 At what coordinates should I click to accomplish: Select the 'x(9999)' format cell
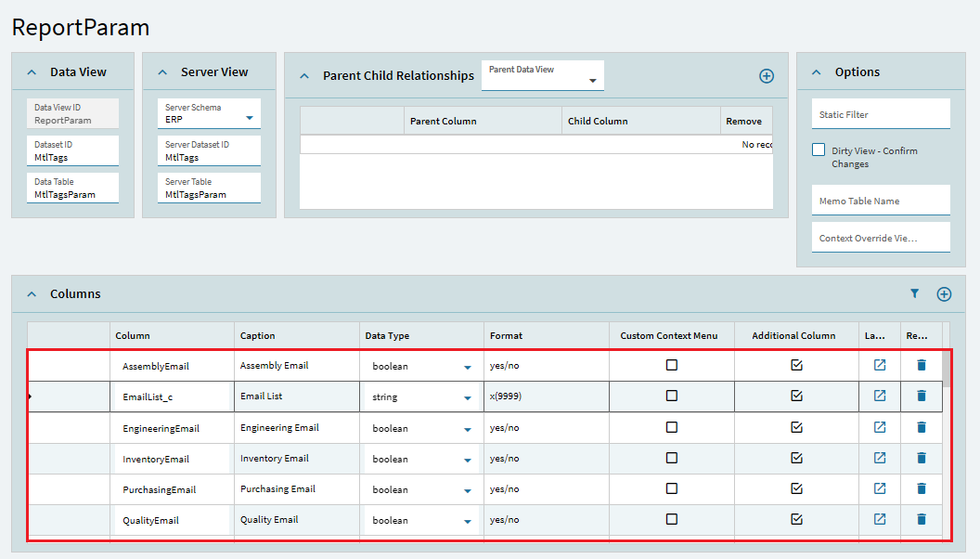click(547, 396)
